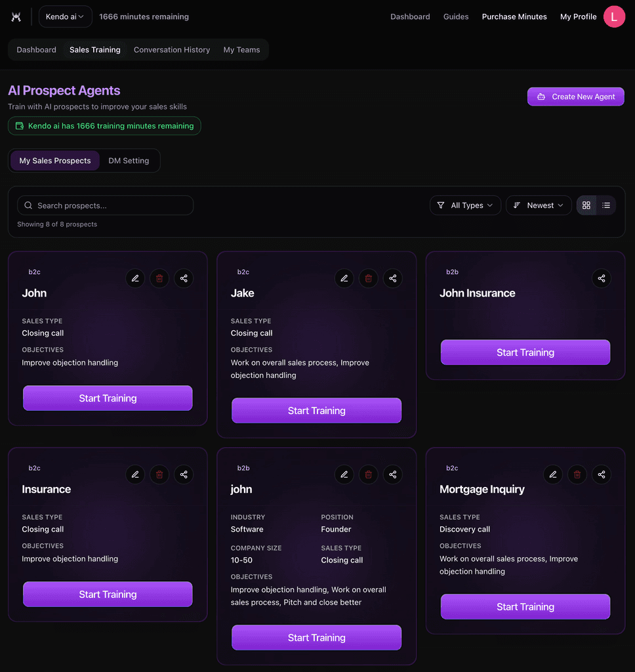The image size is (635, 672).
Task: Open the My Teams tab
Action: tap(241, 50)
